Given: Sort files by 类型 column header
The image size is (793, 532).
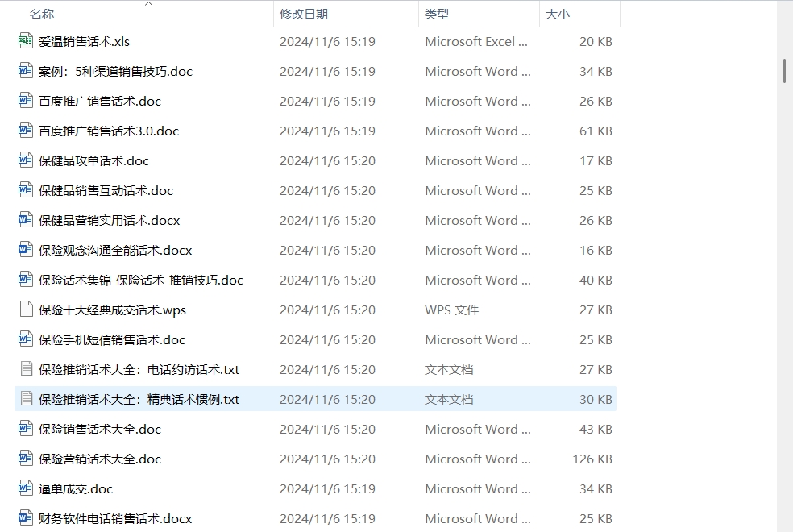Looking at the screenshot, I should tap(437, 15).
